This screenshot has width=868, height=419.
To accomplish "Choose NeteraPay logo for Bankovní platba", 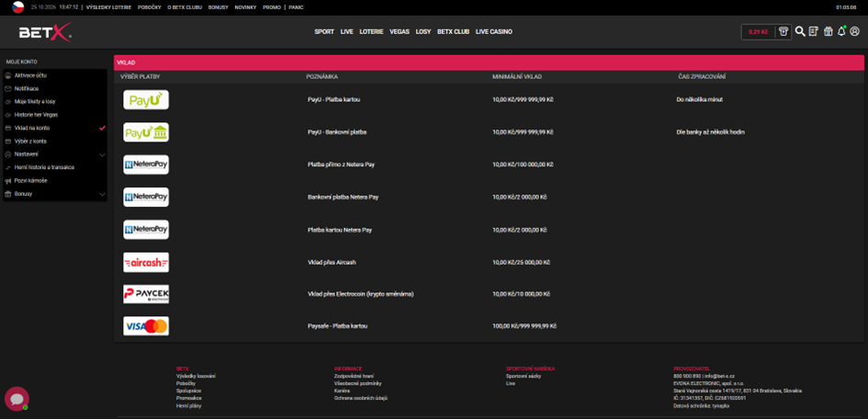I will (x=146, y=197).
